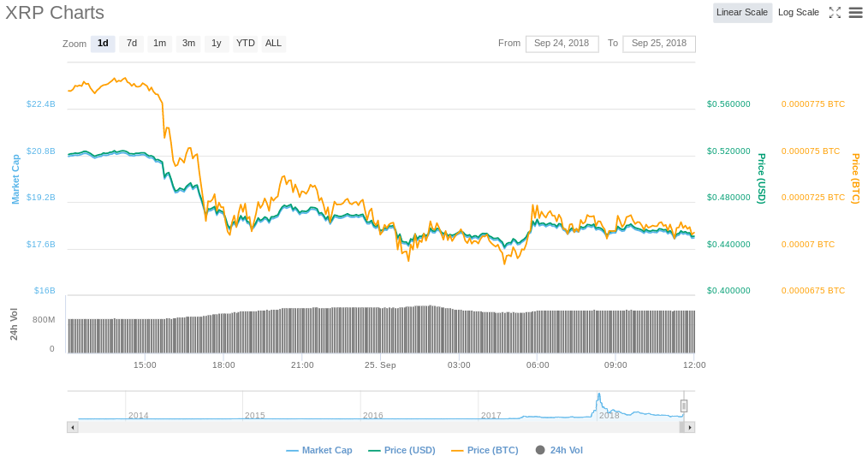Select the YTD zoom range
Viewport: 868px width, 462px height.
[245, 44]
